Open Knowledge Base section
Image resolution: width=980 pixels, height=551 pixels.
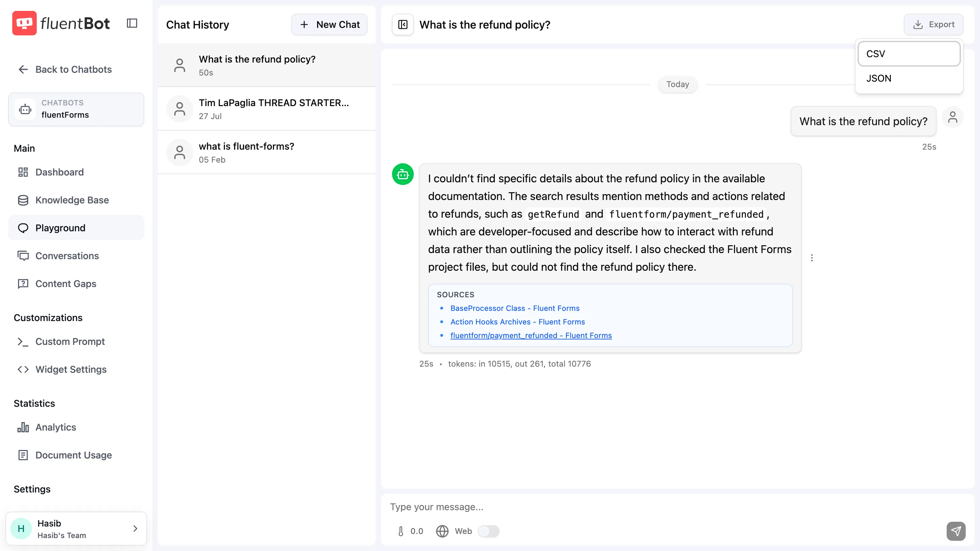tap(76, 200)
